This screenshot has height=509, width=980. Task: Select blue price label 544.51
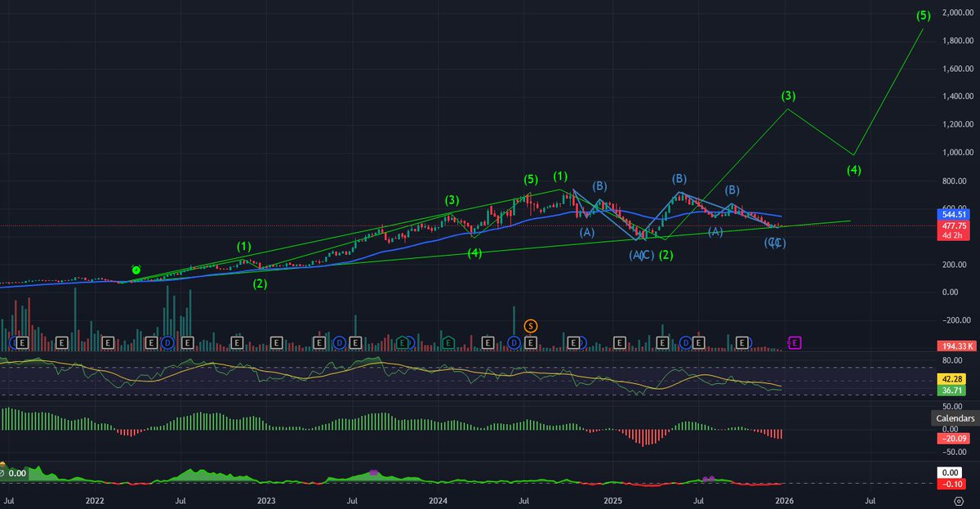click(954, 216)
